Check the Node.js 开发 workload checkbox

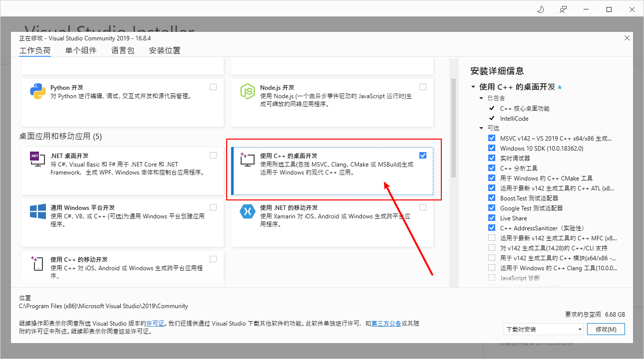423,87
